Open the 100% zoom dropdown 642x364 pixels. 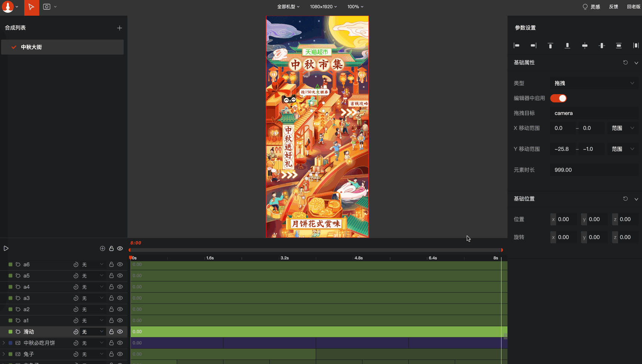click(x=355, y=7)
